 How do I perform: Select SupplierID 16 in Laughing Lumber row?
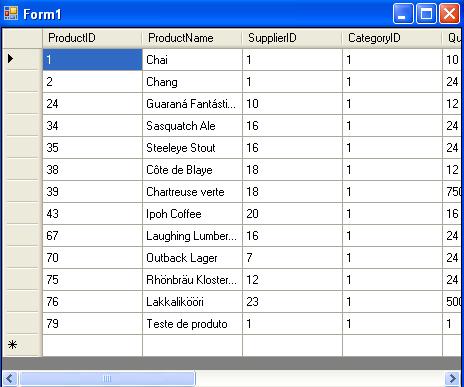(292, 235)
